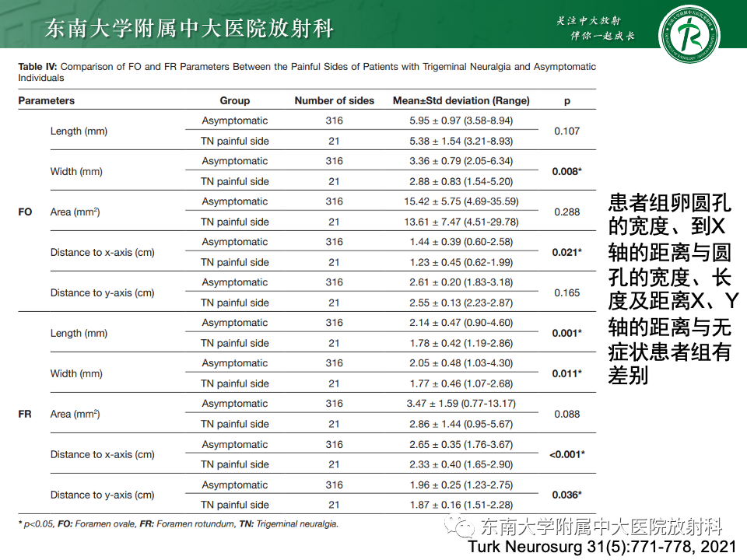Click the FR 'Area (mm²)' parameter label
The image size is (747, 560).
pyautogui.click(x=75, y=415)
